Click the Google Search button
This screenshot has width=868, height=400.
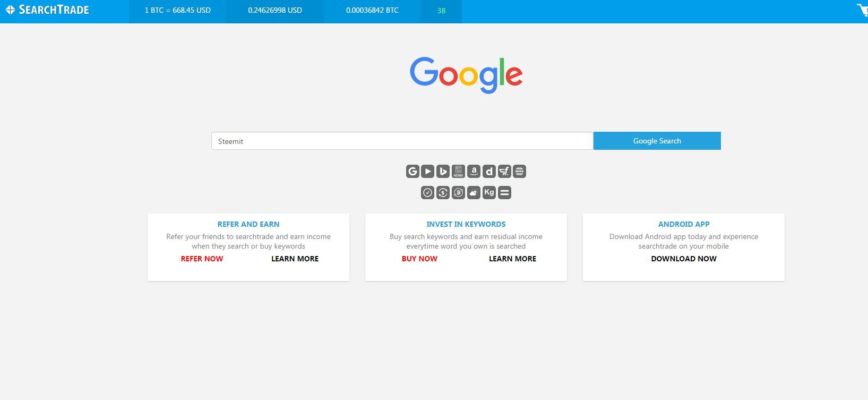pyautogui.click(x=657, y=141)
